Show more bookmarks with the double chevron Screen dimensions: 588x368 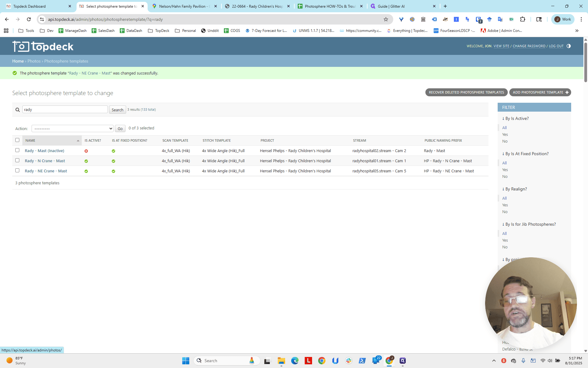click(577, 31)
